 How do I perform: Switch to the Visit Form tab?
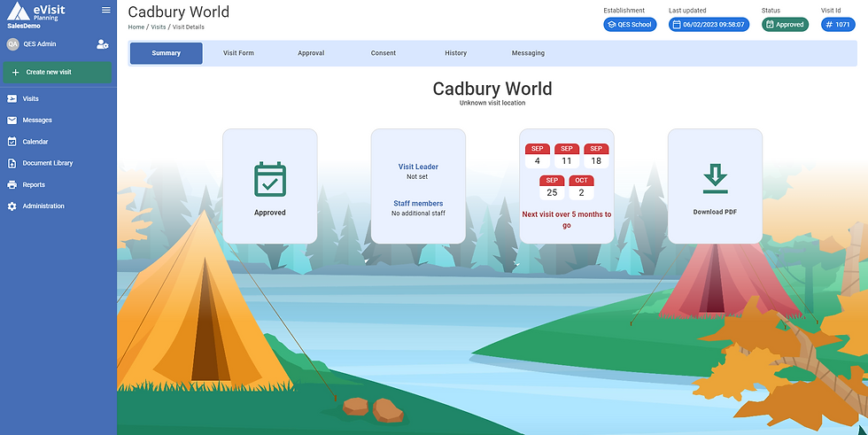pyautogui.click(x=238, y=53)
